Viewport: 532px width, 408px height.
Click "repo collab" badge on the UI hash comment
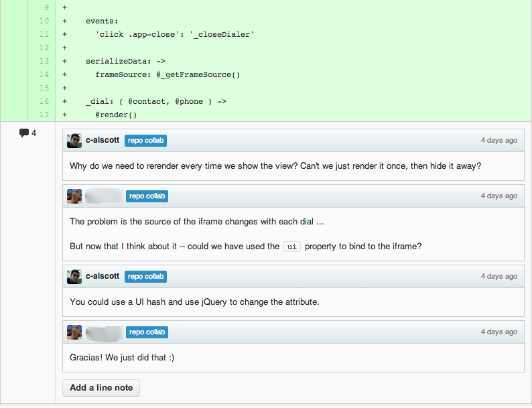coord(145,277)
